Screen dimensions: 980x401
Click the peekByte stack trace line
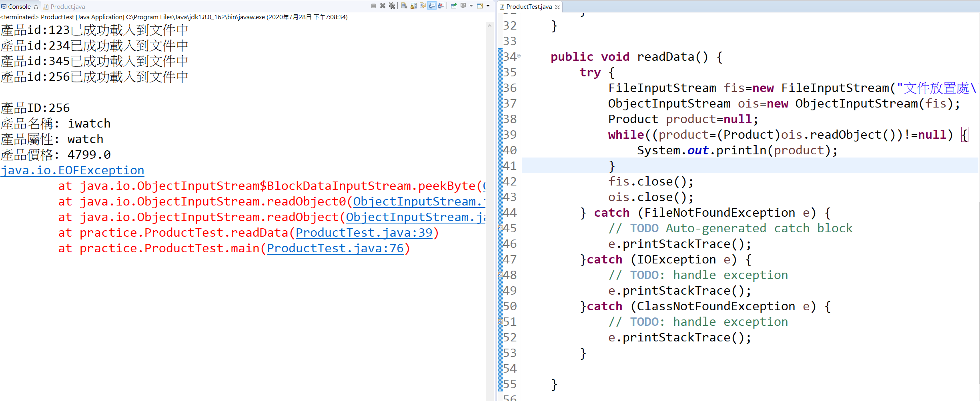272,186
